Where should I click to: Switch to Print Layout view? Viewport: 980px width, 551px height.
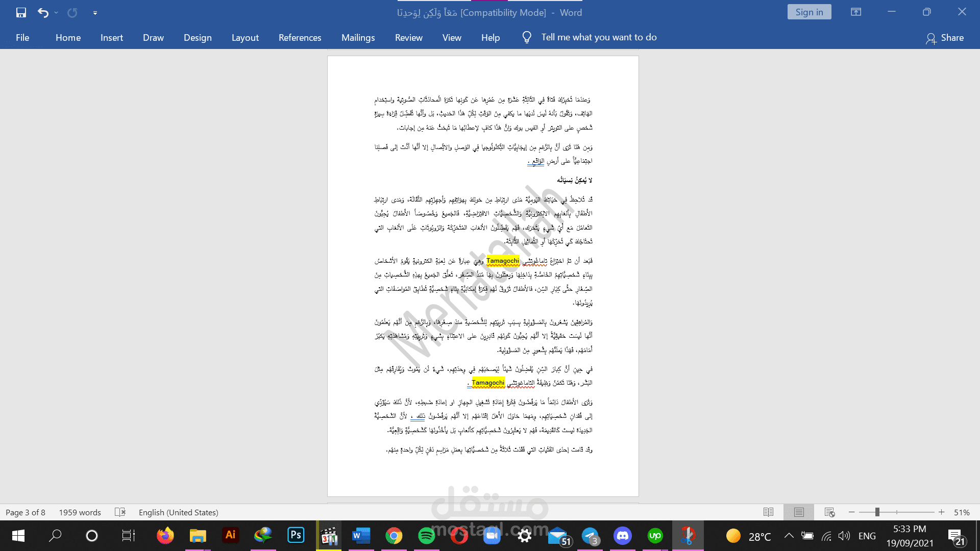pos(799,512)
